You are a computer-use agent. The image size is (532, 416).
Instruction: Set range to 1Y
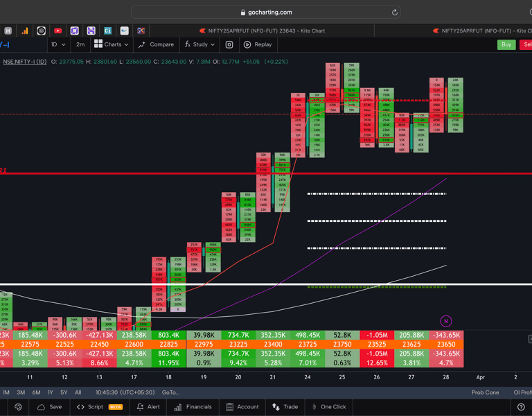click(50, 392)
